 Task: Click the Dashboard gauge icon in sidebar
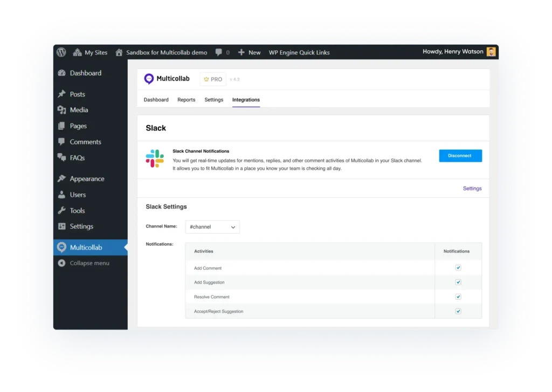point(61,73)
